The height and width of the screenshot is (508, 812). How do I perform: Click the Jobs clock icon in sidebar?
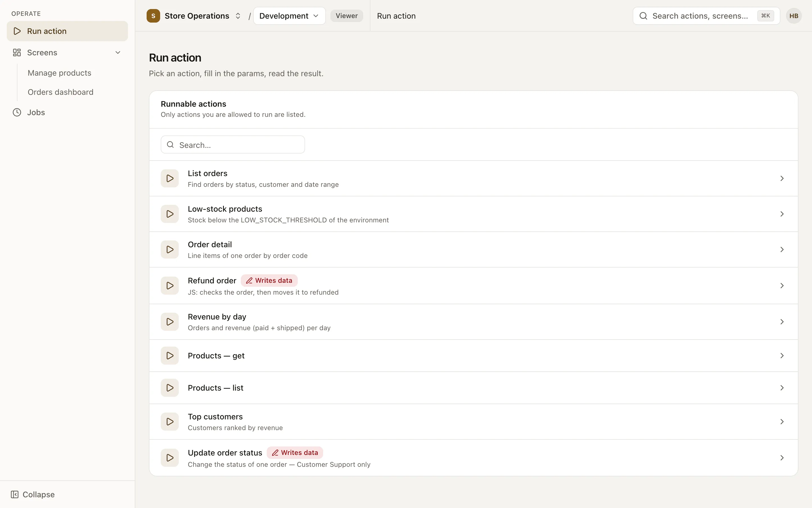click(x=17, y=112)
